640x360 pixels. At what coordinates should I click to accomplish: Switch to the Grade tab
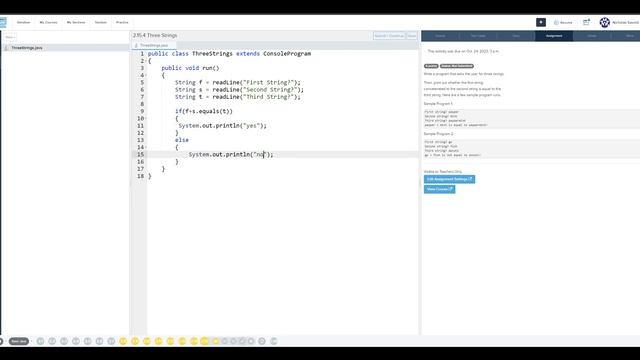pos(592,36)
